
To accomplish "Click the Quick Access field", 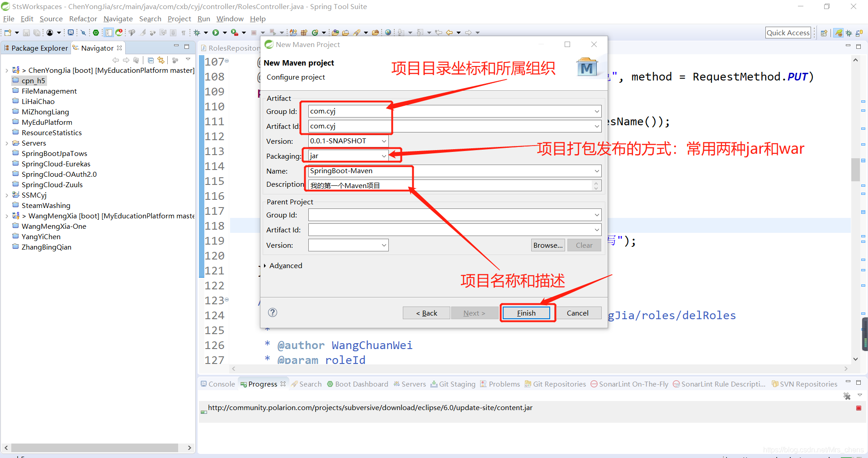I will [x=788, y=33].
